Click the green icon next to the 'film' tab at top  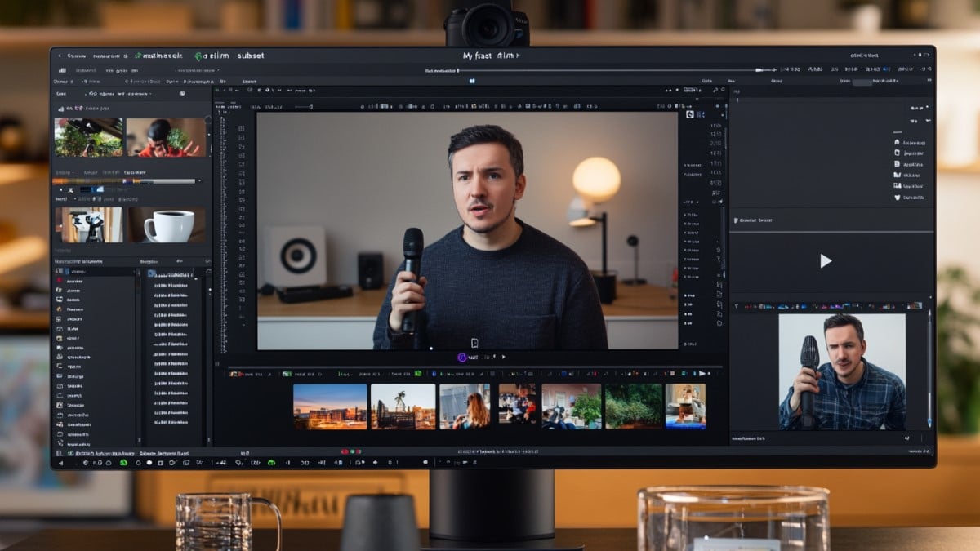click(x=198, y=56)
